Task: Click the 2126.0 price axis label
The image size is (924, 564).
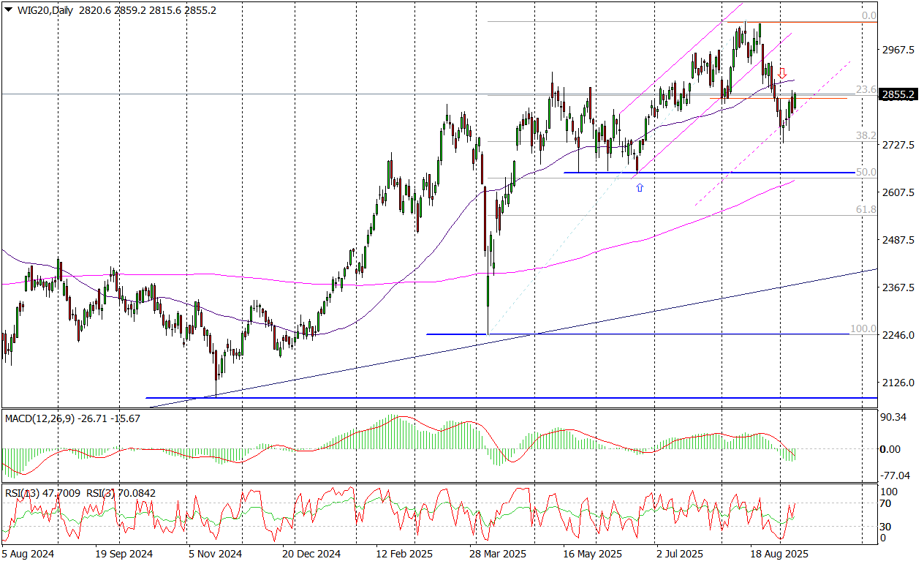Action: pyautogui.click(x=899, y=383)
